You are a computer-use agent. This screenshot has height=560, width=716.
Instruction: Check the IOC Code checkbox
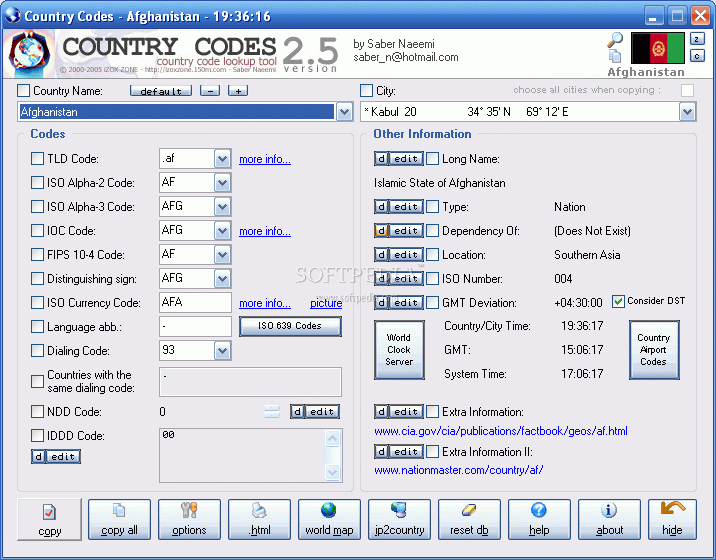tap(37, 231)
